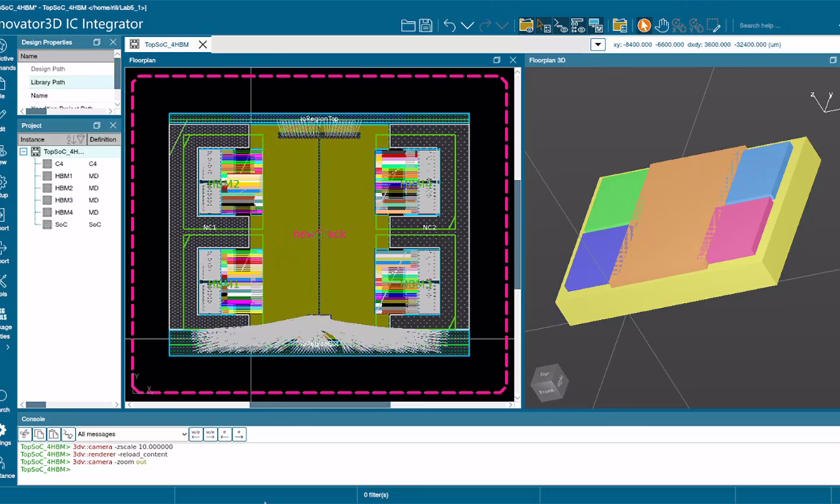The width and height of the screenshot is (840, 504).
Task: Activate the hand pan tool
Action: pyautogui.click(x=661, y=26)
